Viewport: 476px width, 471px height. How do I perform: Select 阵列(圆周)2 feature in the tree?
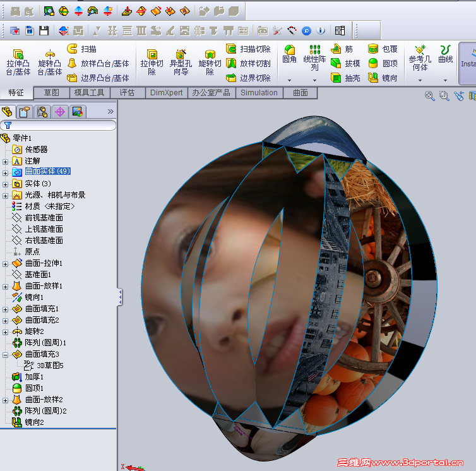tap(45, 411)
